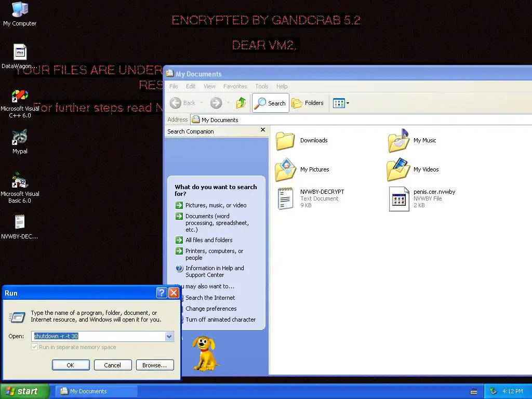
Task: Open My Computer desktop icon
Action: (x=20, y=14)
